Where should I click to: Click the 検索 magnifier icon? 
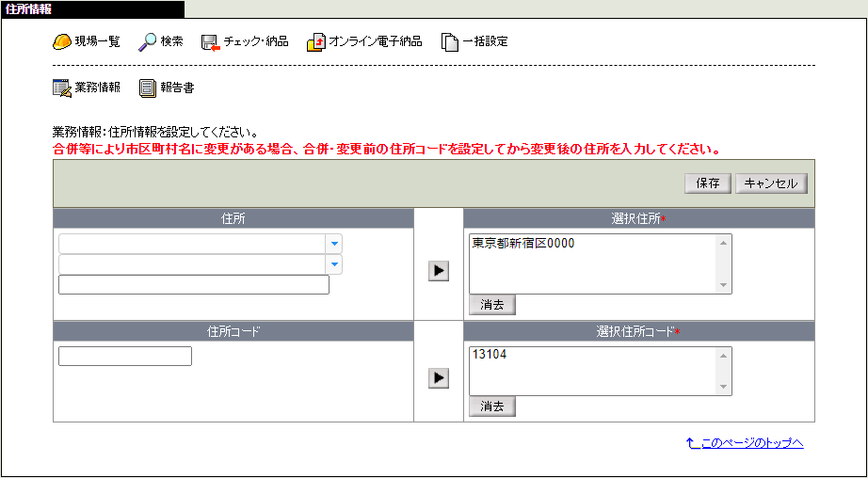pos(147,42)
